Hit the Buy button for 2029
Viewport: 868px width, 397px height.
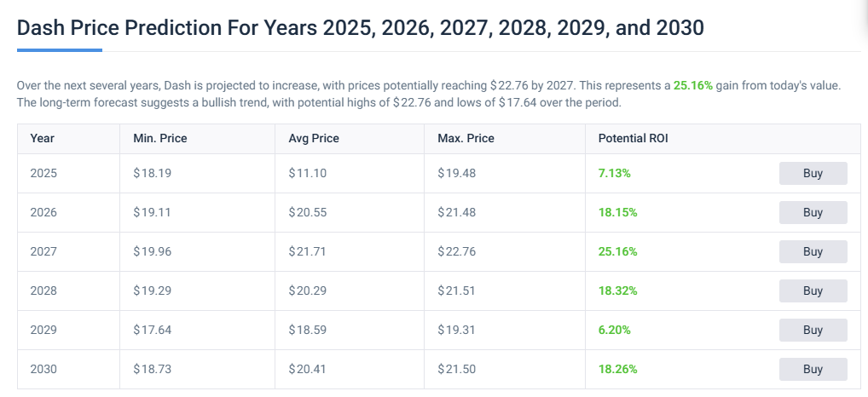[x=813, y=330]
